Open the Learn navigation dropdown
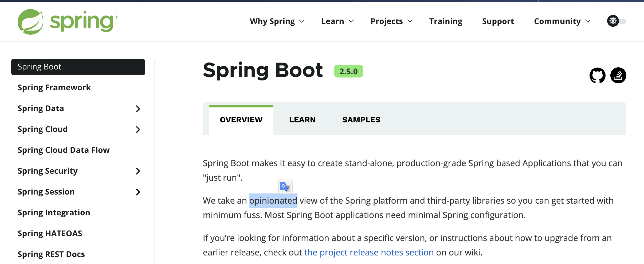Viewport: 644px width, 264px height. 337,21
